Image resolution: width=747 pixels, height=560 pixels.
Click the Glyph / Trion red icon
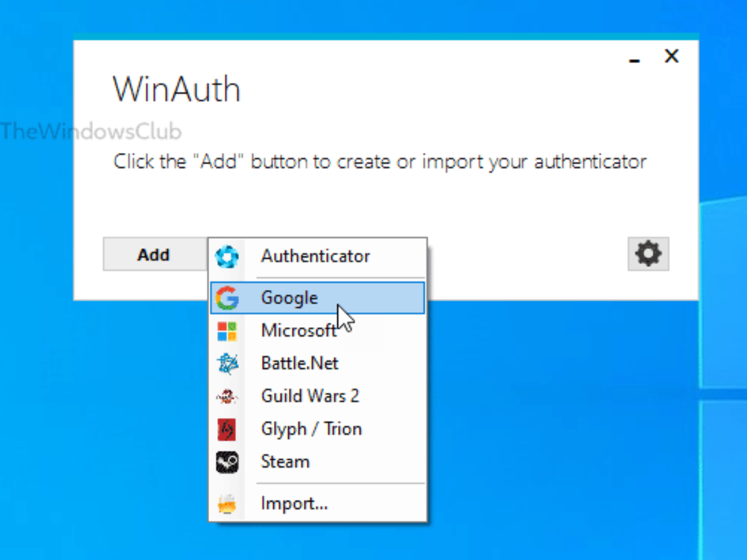(x=227, y=429)
